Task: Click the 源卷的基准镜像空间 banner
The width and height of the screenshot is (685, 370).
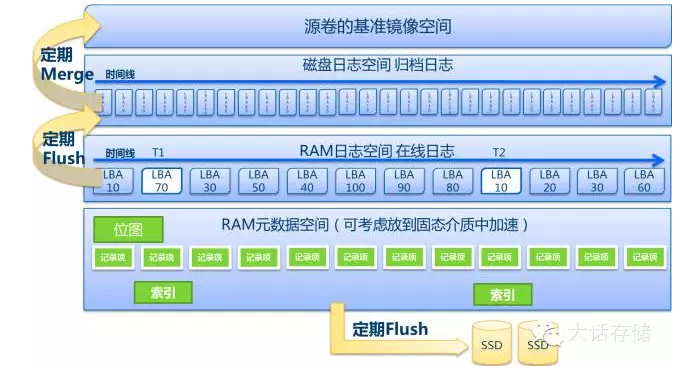Action: pyautogui.click(x=377, y=26)
